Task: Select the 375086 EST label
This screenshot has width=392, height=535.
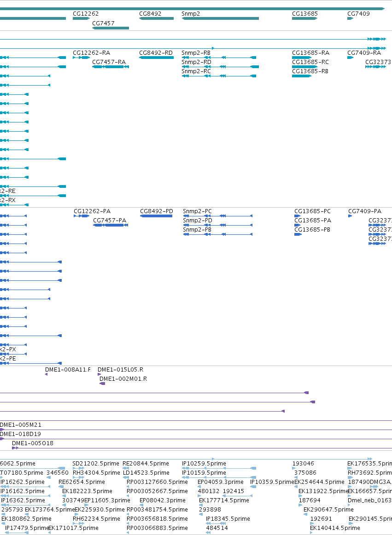Action: coord(305,472)
